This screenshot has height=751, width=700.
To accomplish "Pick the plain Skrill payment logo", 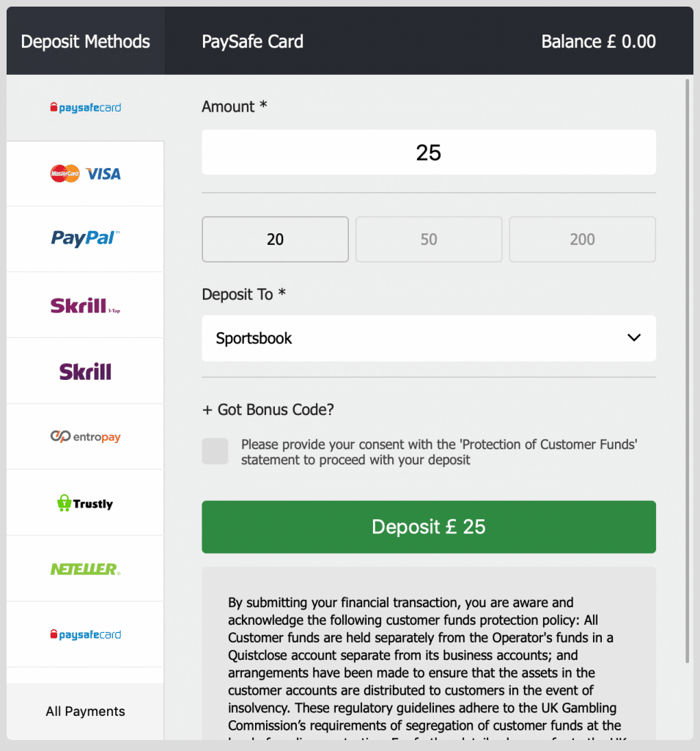I will tap(85, 371).
